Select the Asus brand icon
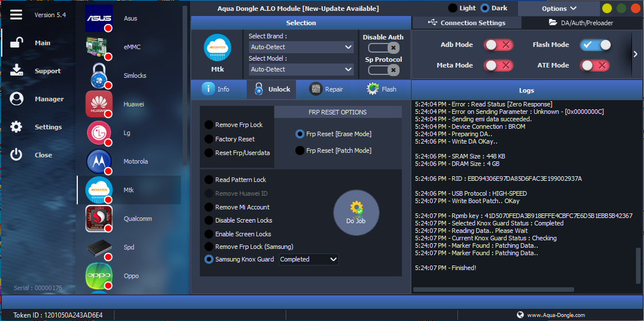Image resolution: width=644 pixels, height=321 pixels. 99,18
